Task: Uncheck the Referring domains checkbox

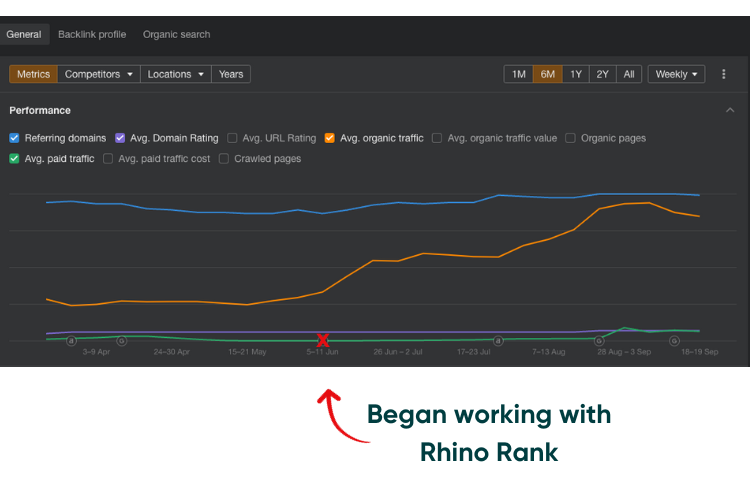Action: tap(14, 138)
